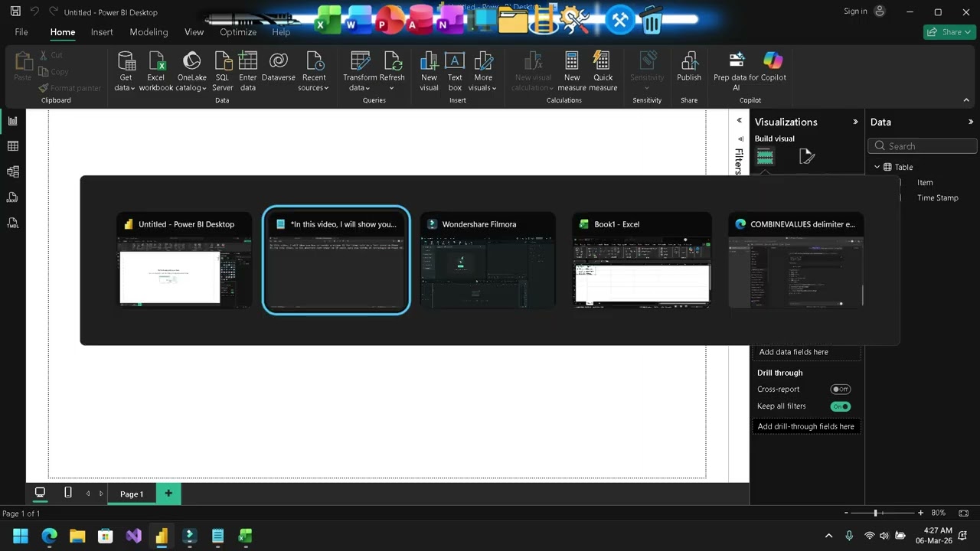980x551 pixels.
Task: Open Format visual brush icon
Action: (806, 156)
